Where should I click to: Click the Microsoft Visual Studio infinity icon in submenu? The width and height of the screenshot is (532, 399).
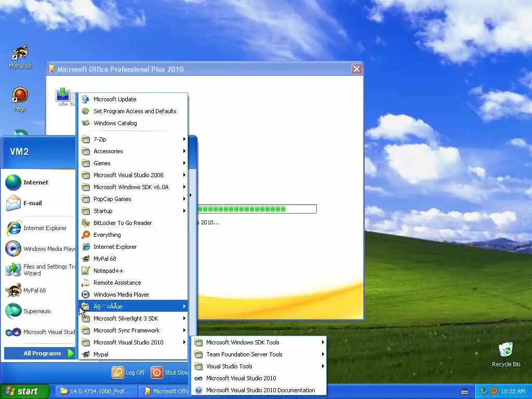click(x=198, y=378)
